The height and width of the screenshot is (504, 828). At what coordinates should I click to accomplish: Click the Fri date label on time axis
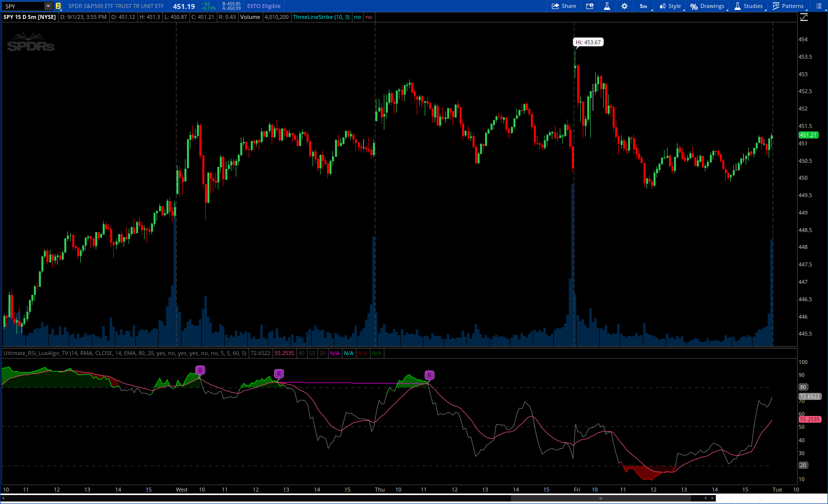(577, 490)
